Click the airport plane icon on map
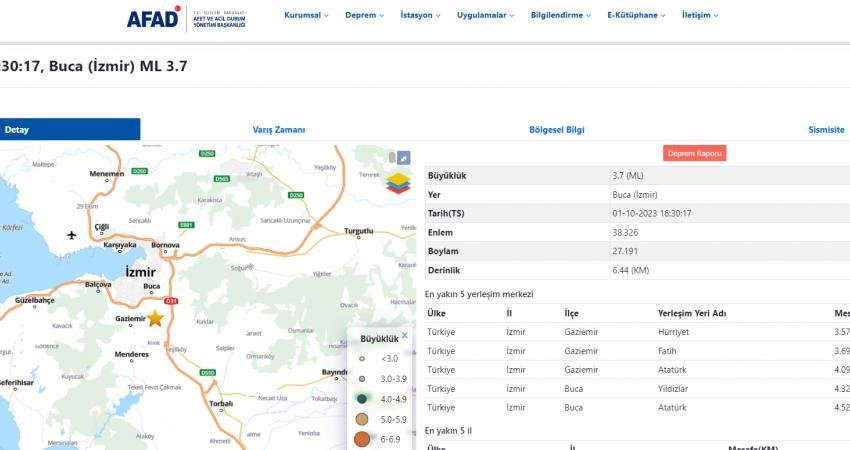The image size is (850, 450). coord(72,235)
